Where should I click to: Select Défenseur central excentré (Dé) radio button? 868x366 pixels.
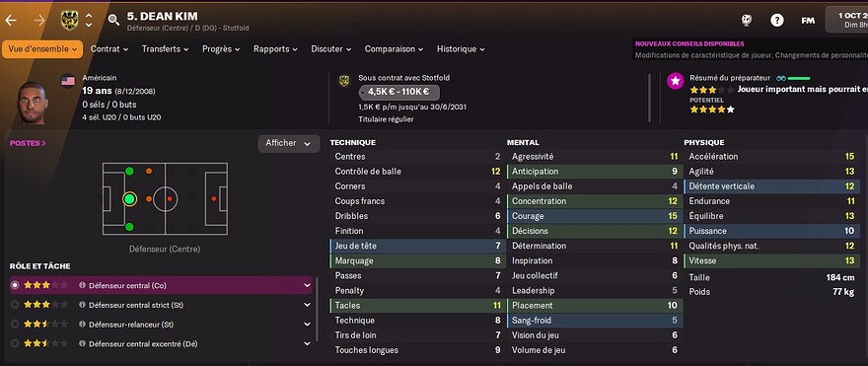(15, 343)
